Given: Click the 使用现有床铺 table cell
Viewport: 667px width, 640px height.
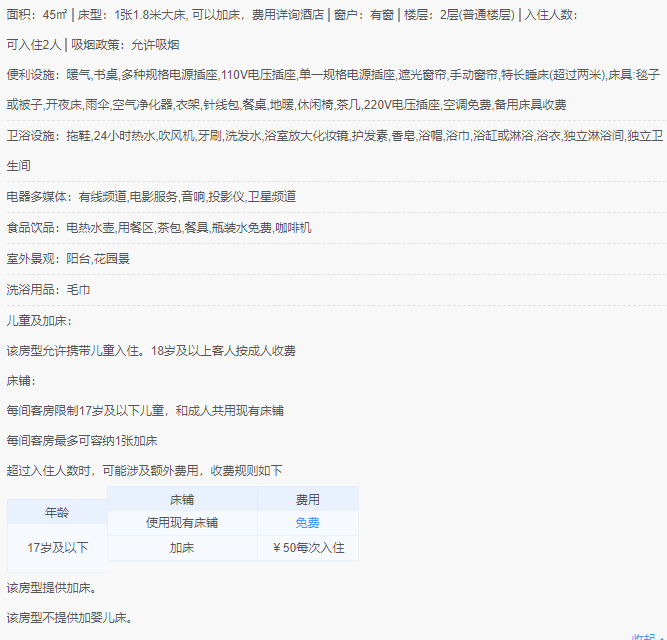Looking at the screenshot, I should point(182,523).
